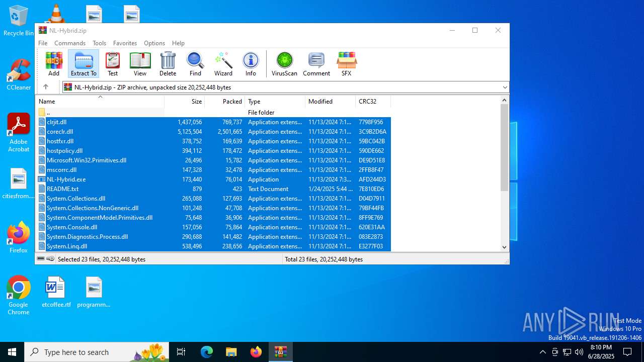Image resolution: width=644 pixels, height=362 pixels.
Task: Click the key icon in status bar
Action: (50, 259)
